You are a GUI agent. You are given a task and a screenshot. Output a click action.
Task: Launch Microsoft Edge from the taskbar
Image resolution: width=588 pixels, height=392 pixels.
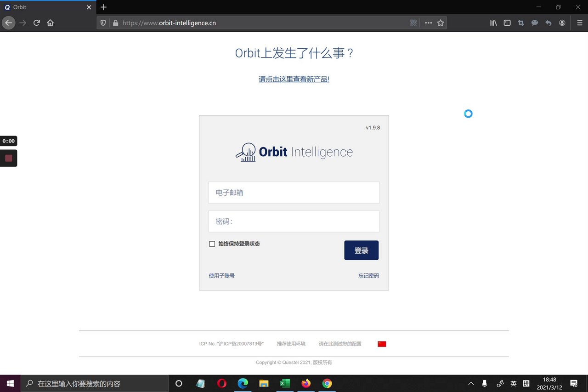pos(243,383)
